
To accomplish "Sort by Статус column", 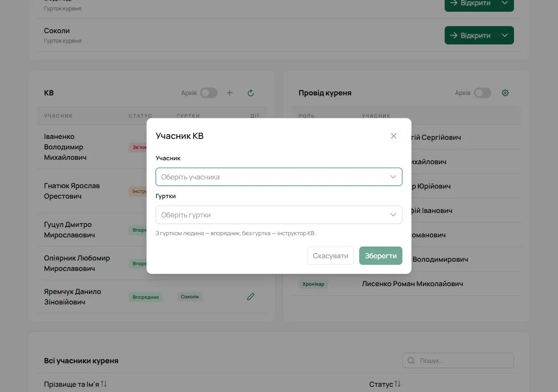I will point(385,384).
